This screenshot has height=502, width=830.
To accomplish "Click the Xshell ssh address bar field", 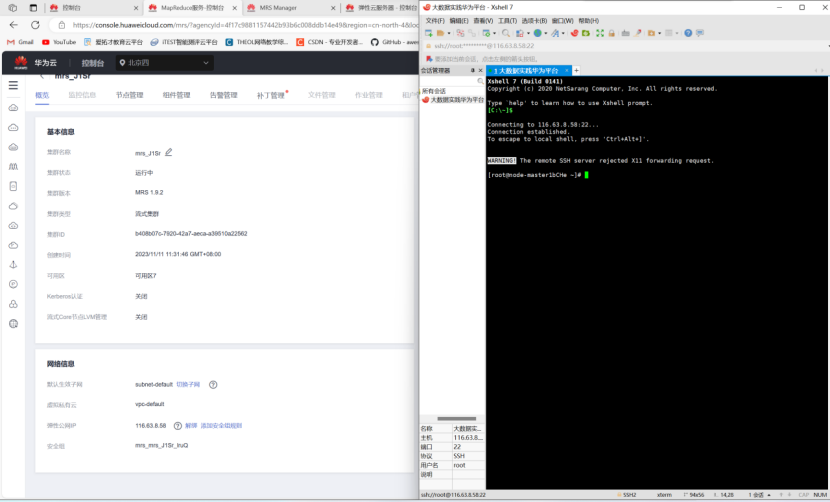I will [x=625, y=46].
